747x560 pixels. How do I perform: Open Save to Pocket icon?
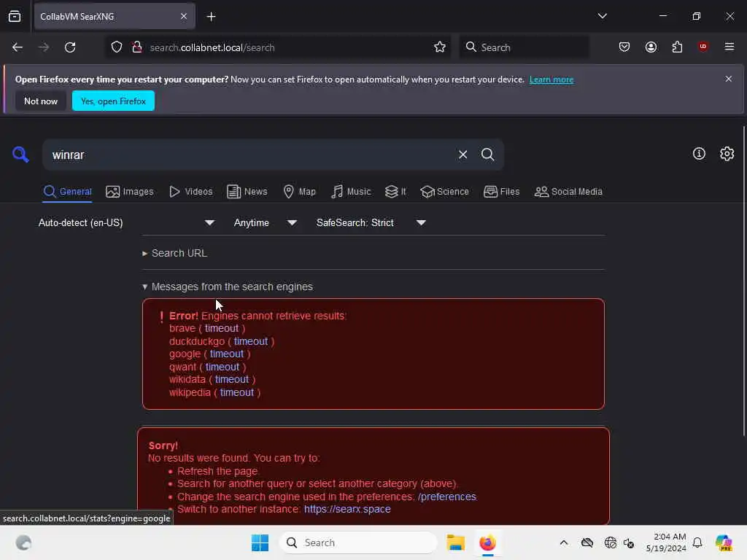pos(624,47)
